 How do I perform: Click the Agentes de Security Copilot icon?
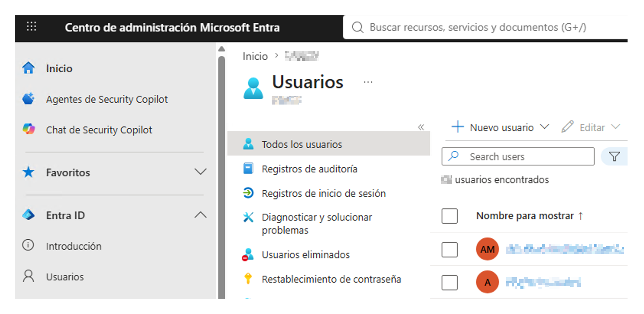(x=28, y=99)
